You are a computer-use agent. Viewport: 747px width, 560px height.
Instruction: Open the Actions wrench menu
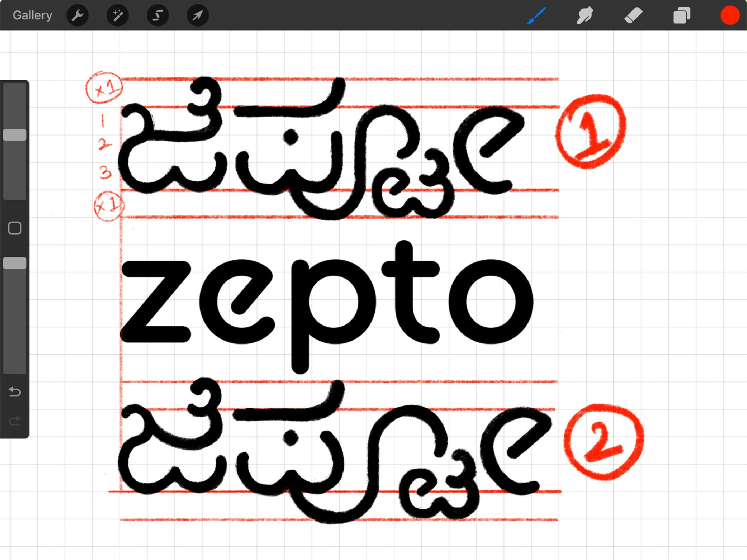click(x=78, y=16)
